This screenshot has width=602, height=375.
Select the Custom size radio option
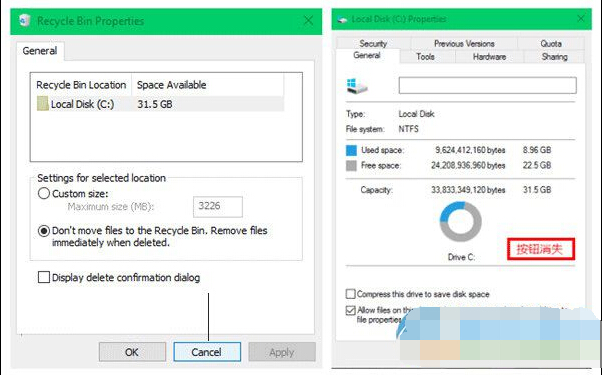44,193
